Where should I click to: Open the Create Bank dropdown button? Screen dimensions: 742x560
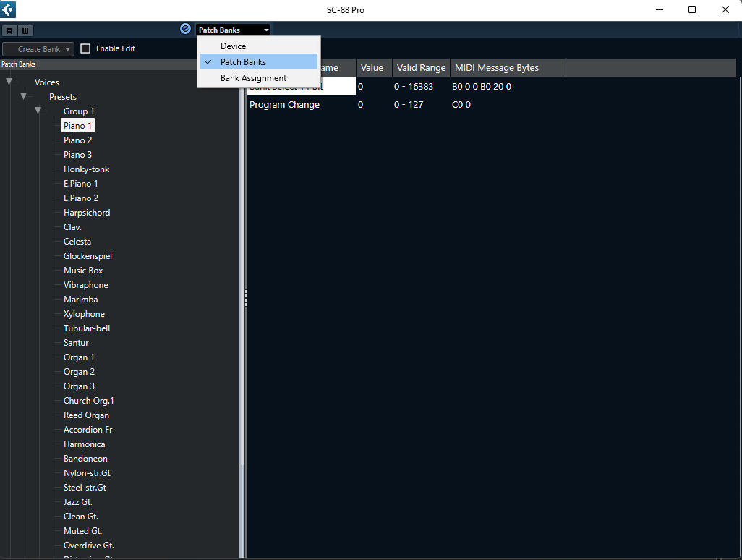38,49
